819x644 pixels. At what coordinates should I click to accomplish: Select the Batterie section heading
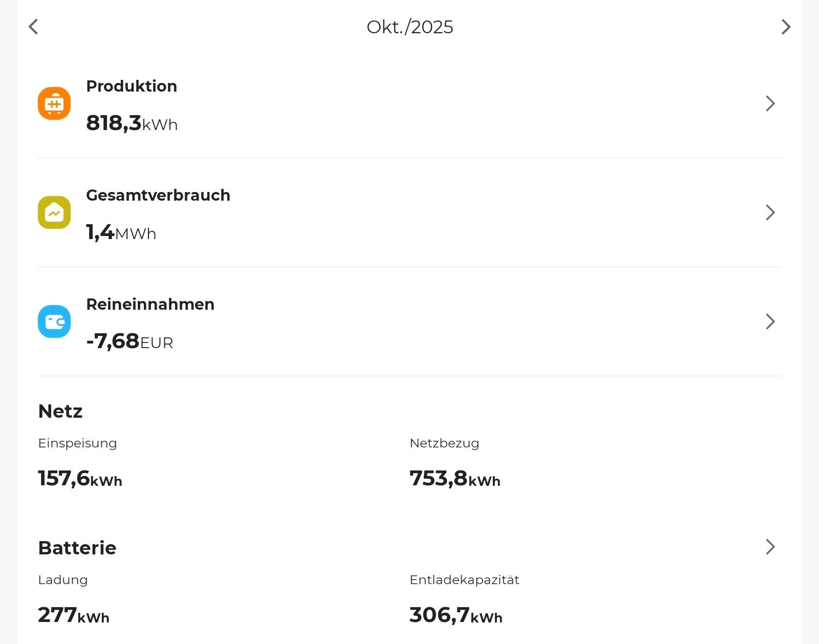point(77,548)
